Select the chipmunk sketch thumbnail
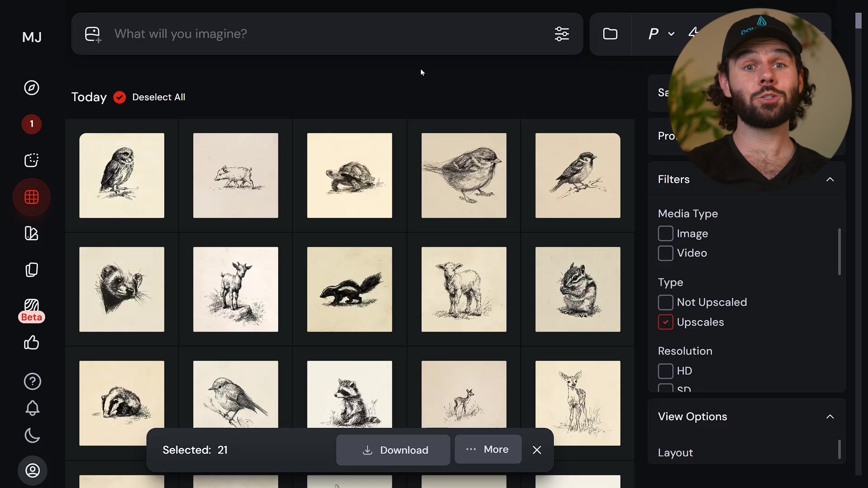 pos(578,289)
